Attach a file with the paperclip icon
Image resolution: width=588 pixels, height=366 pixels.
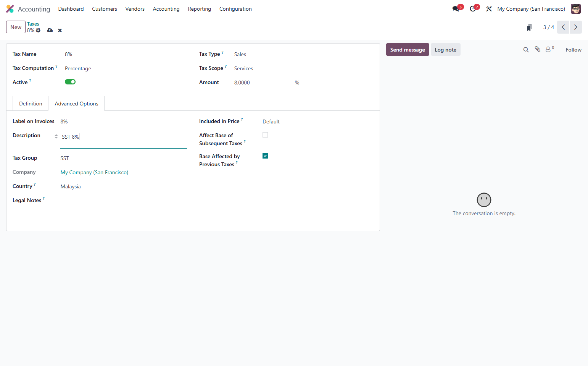point(538,49)
